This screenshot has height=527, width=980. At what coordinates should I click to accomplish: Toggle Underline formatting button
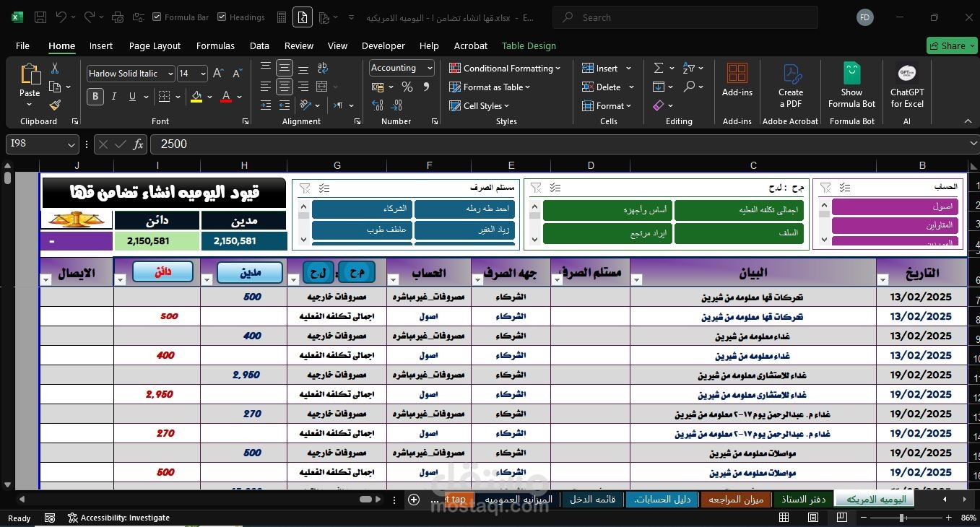(133, 97)
